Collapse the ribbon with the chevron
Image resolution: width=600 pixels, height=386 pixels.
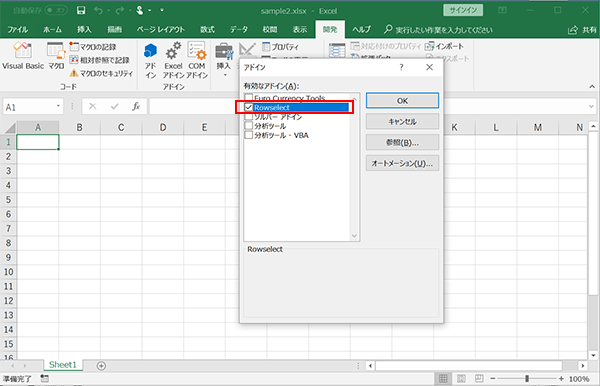(x=592, y=87)
